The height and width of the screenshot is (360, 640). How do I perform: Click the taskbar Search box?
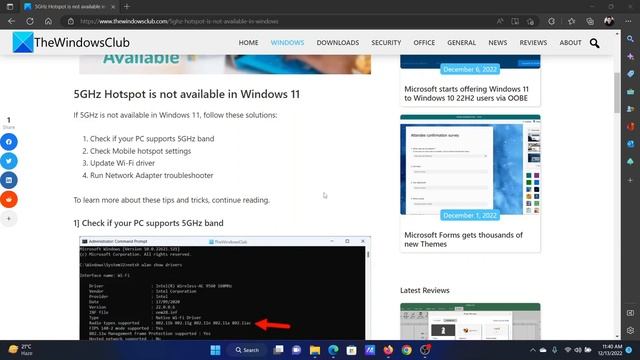pos(247,350)
